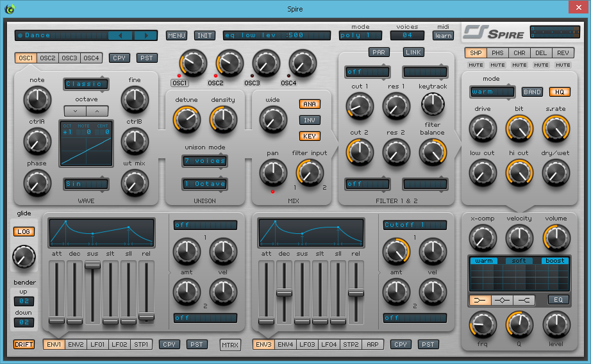Open the MENU button
The height and width of the screenshot is (364, 591).
(176, 36)
